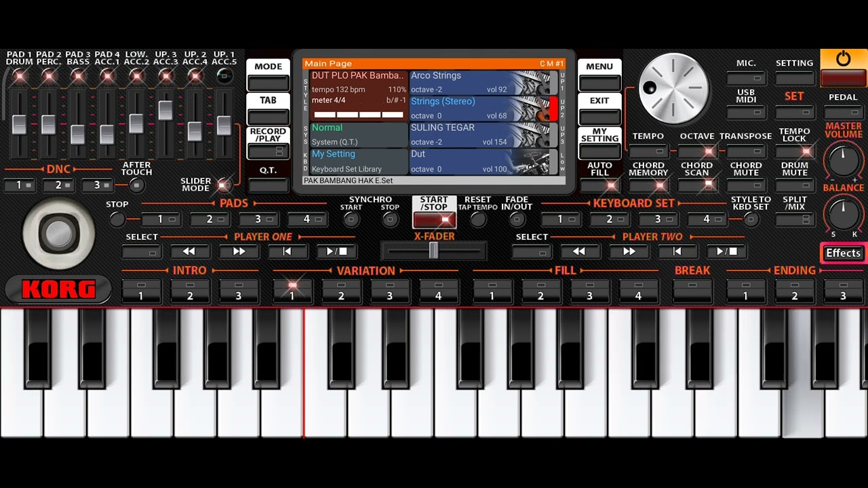
Task: Select Variation 3 button
Action: tap(390, 291)
